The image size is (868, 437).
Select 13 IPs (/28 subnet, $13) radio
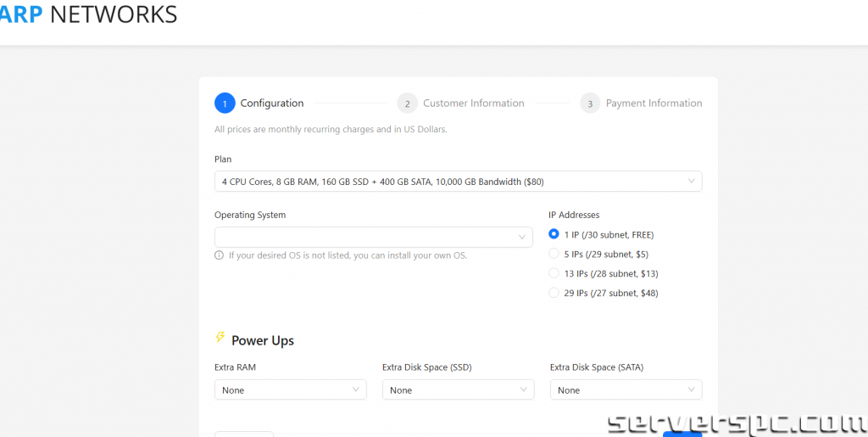tap(554, 273)
